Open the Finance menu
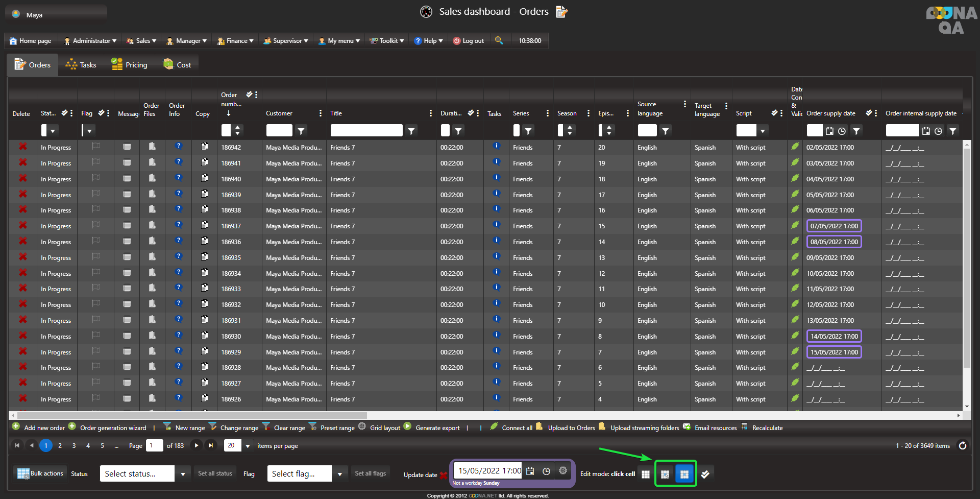Viewport: 980px width, 499px height. [x=235, y=41]
